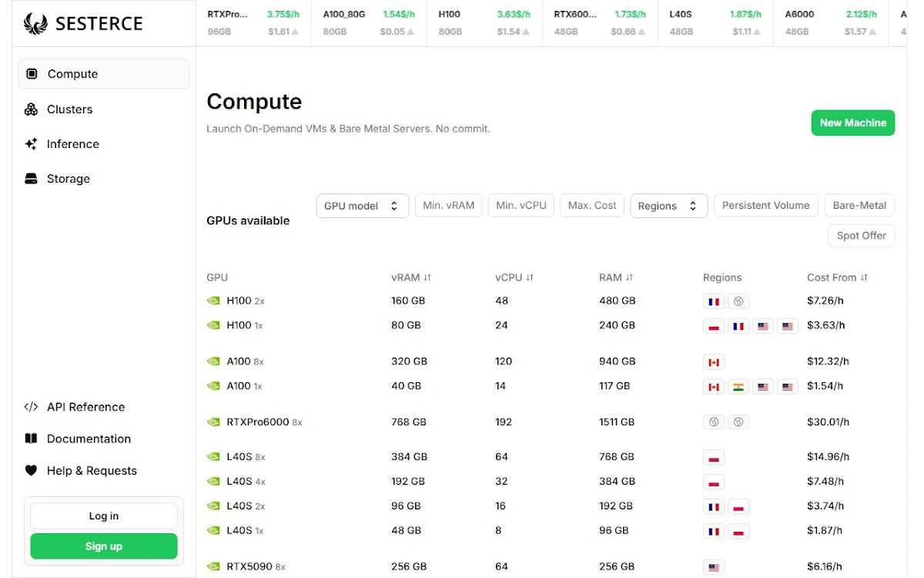The width and height of the screenshot is (924, 578).
Task: Click the A100_80G ticker card
Action: tap(369, 23)
